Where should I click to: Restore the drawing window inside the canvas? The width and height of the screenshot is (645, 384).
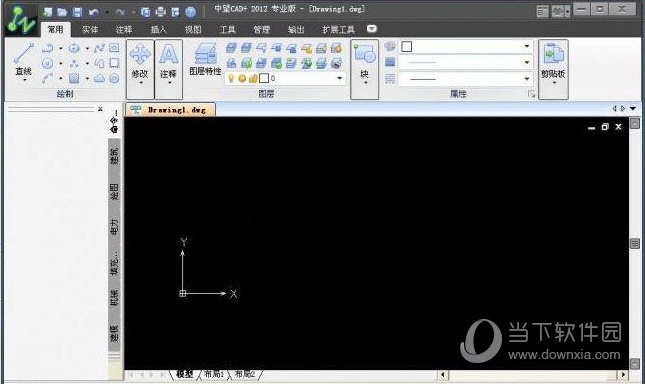[x=605, y=127]
